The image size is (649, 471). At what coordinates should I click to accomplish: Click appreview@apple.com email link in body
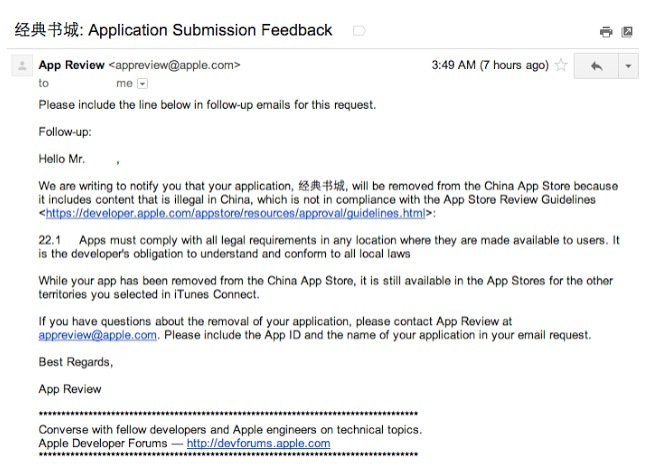[98, 335]
